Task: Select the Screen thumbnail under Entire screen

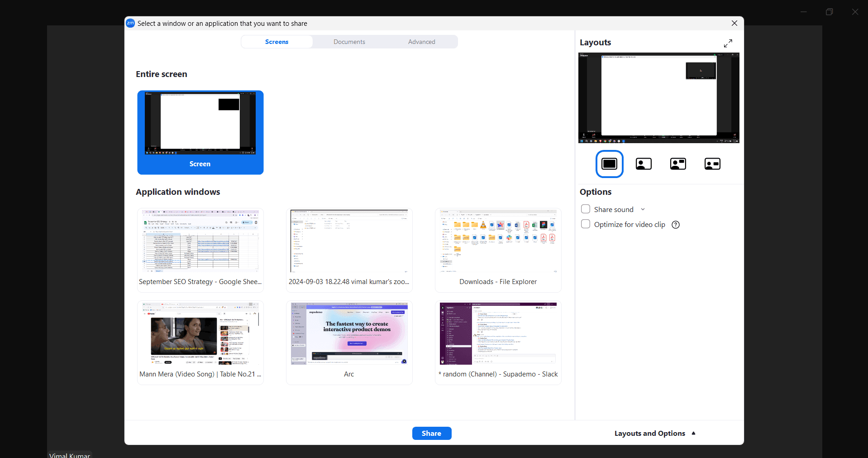Action: coord(200,132)
